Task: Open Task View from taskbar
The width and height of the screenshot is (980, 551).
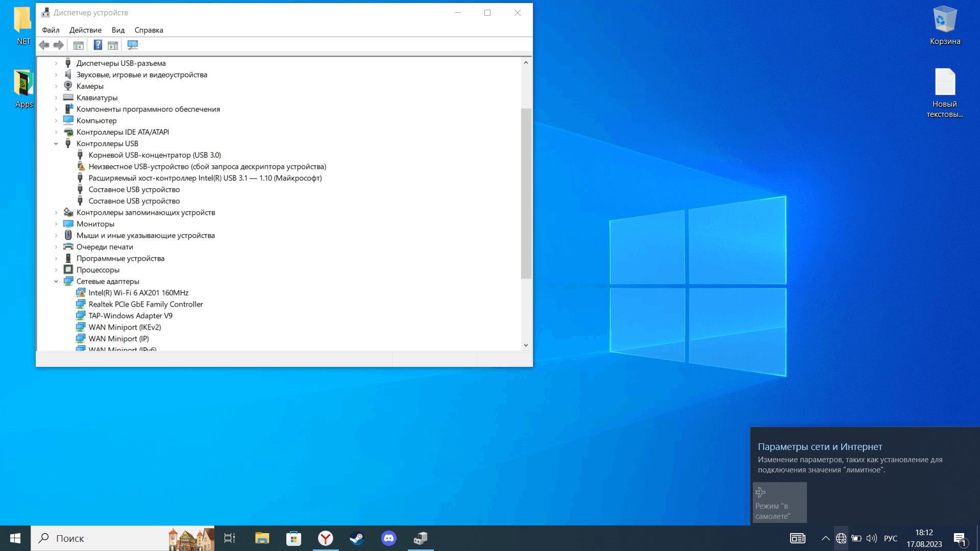Action: [x=230, y=538]
